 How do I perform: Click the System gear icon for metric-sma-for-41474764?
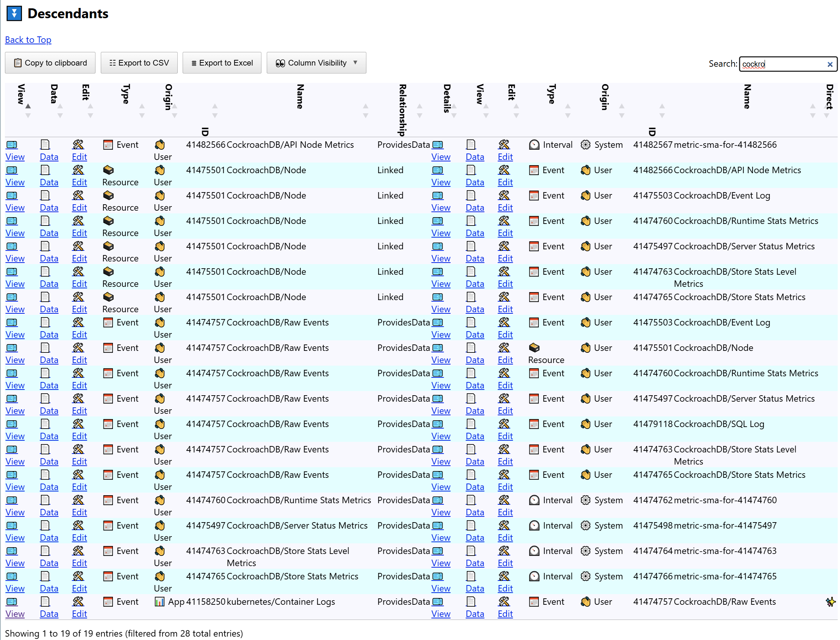(x=585, y=551)
